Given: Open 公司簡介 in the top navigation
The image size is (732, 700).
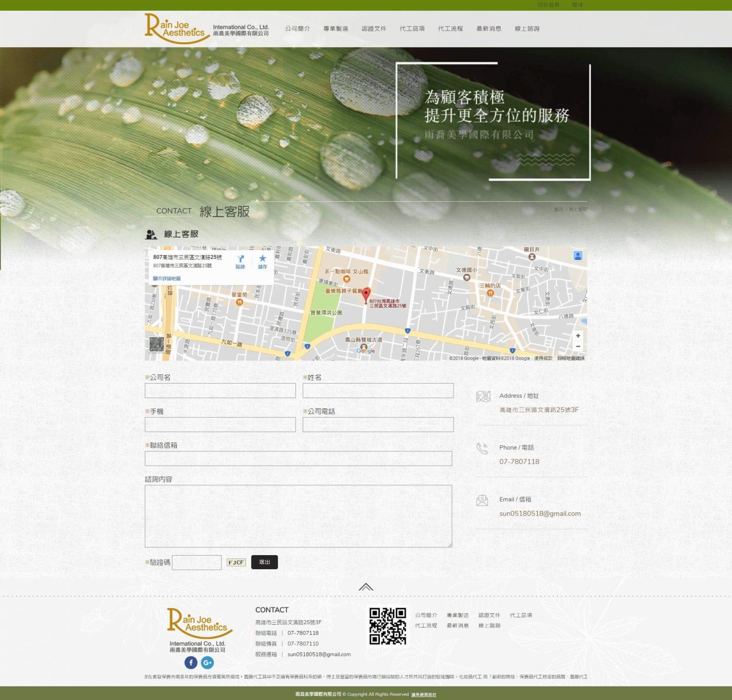Looking at the screenshot, I should (297, 29).
